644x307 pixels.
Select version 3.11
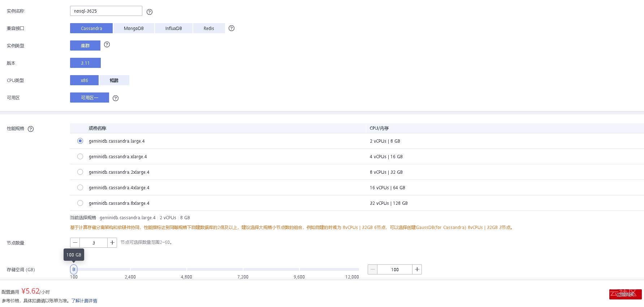[x=85, y=63]
